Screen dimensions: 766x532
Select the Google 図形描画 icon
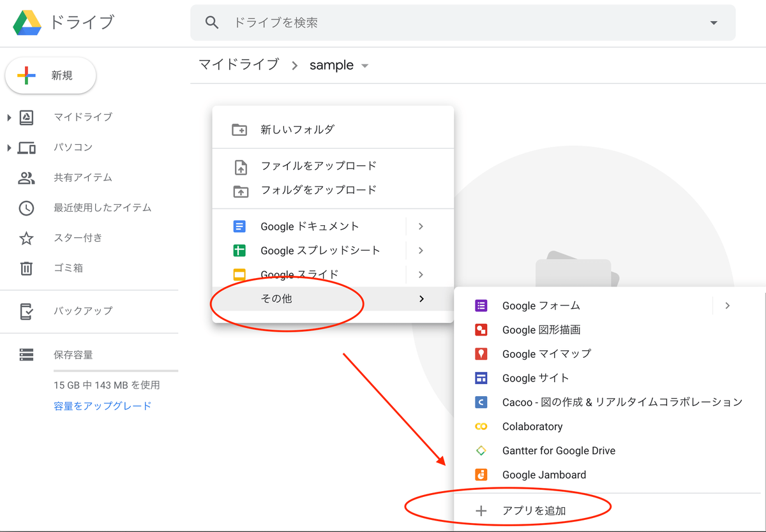tap(481, 330)
